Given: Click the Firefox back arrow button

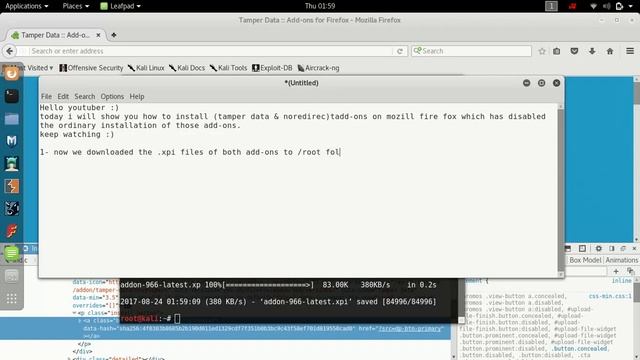Looking at the screenshot, I should pos(10,51).
